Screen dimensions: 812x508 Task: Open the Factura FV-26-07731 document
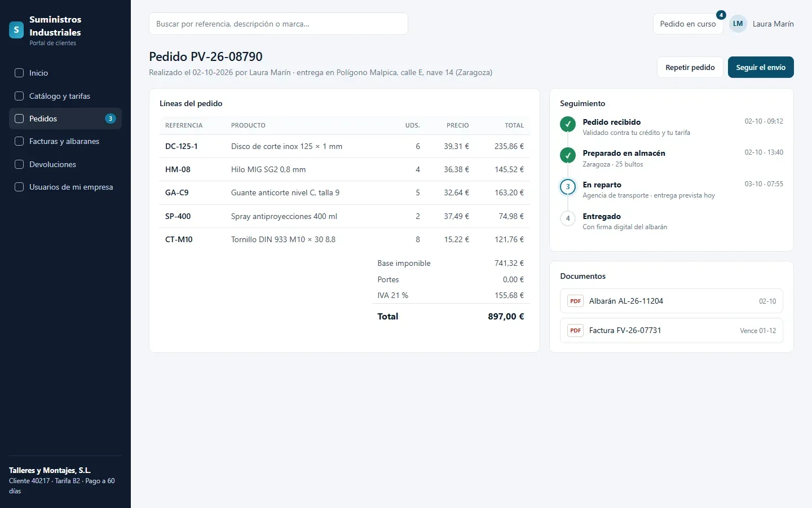coord(671,330)
